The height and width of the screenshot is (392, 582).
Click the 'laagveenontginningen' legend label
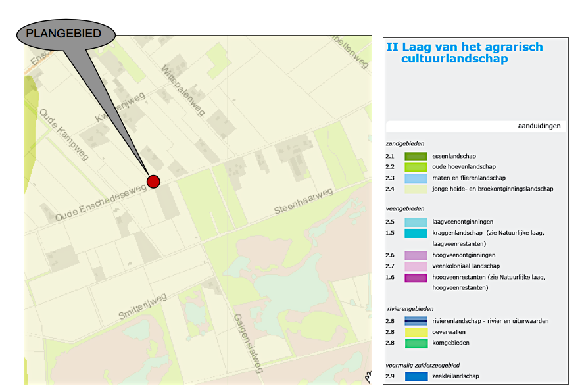[462, 222]
